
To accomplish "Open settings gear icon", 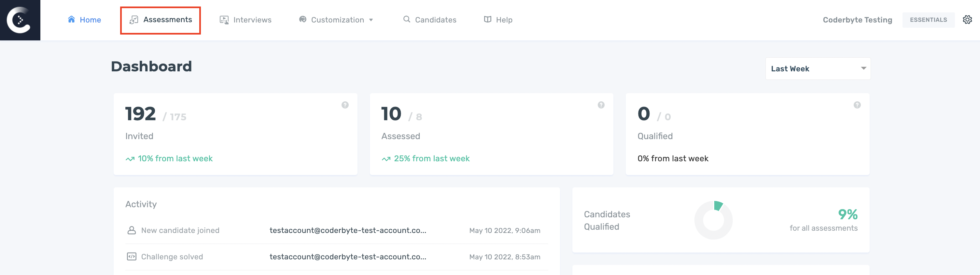I will [x=967, y=20].
